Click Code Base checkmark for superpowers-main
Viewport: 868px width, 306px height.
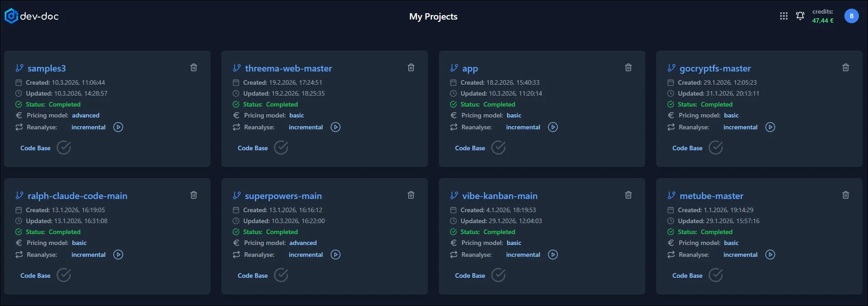point(281,275)
